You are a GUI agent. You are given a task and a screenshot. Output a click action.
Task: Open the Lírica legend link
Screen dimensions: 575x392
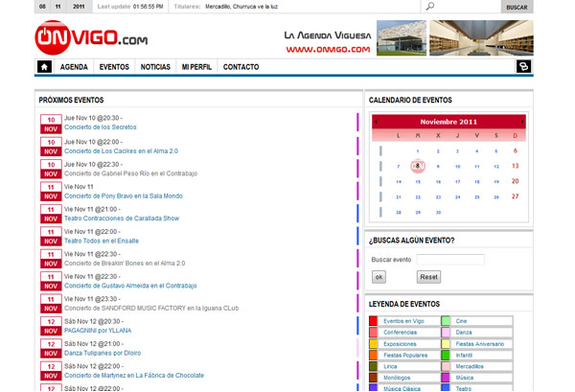tap(390, 366)
